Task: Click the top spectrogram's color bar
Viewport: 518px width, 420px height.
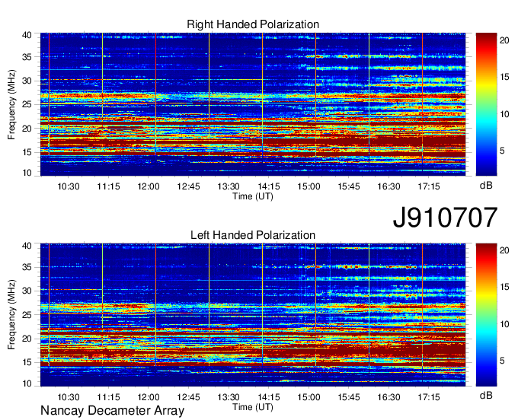Action: [x=486, y=104]
